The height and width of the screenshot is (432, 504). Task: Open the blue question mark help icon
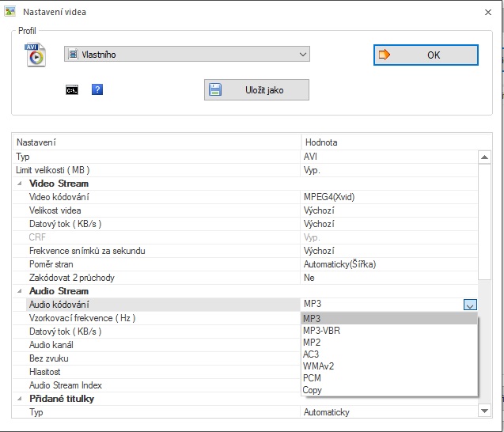point(97,89)
